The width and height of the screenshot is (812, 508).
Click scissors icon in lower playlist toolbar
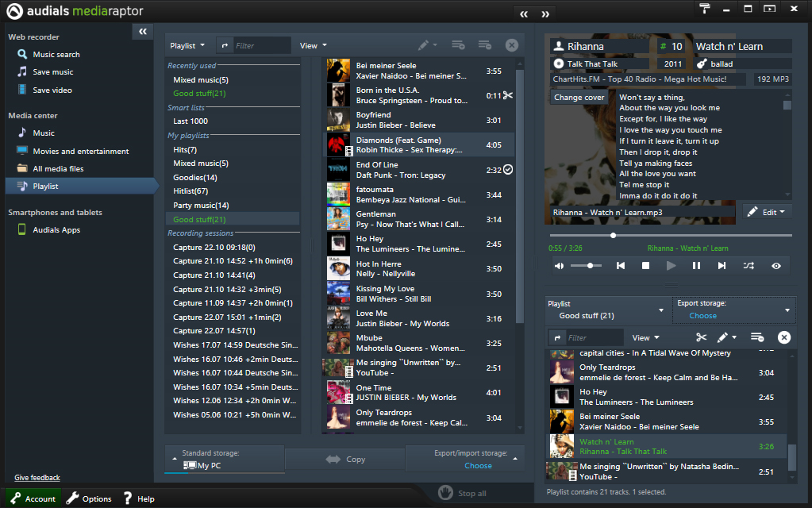pyautogui.click(x=701, y=337)
